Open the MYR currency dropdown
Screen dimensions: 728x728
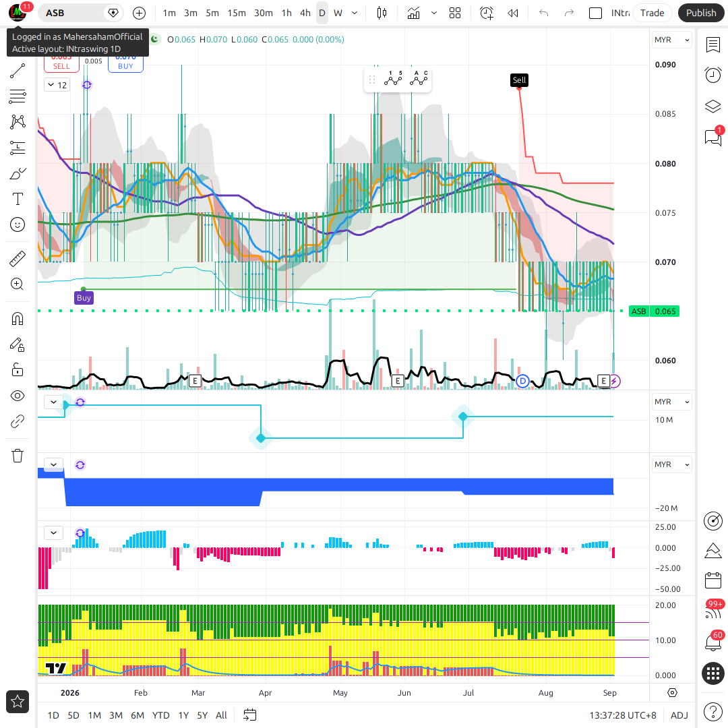672,40
